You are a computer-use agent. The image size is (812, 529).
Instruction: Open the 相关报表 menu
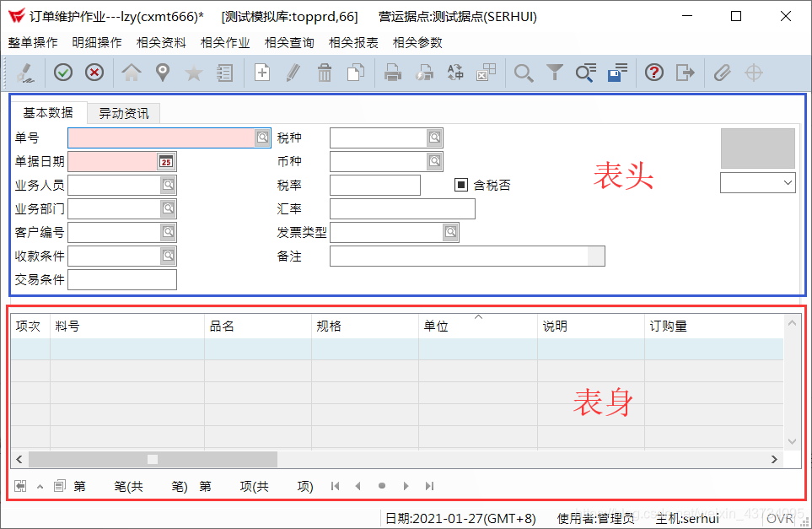pos(353,42)
